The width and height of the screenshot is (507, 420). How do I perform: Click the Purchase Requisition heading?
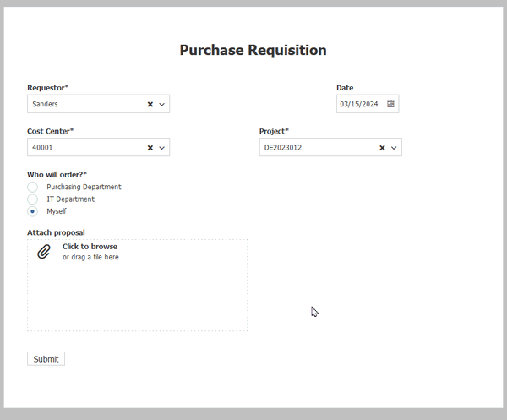click(253, 50)
